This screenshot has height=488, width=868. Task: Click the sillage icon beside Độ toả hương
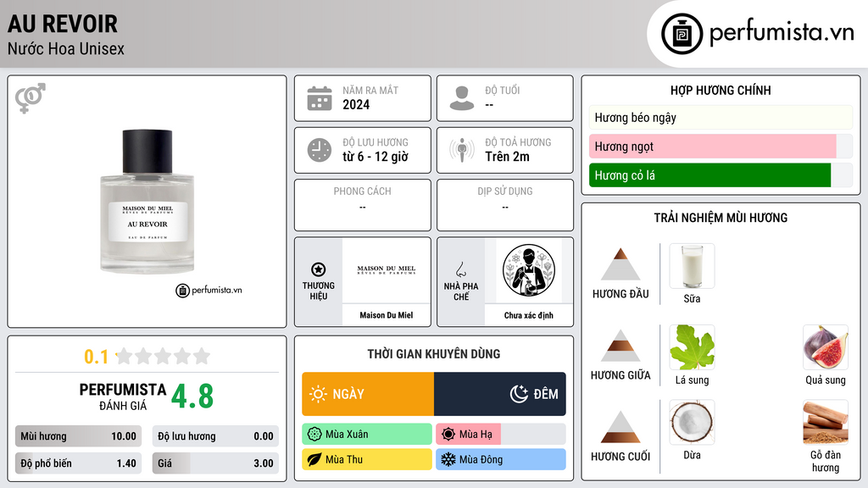pos(462,150)
